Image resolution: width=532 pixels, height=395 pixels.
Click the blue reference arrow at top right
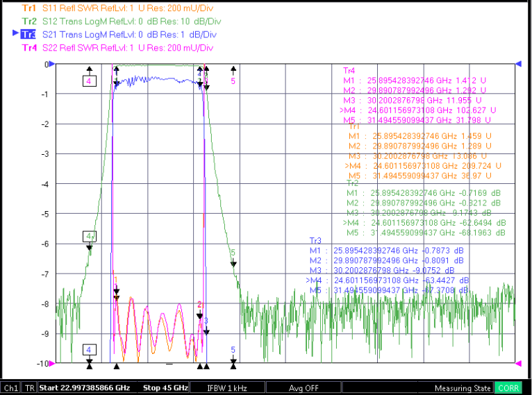point(518,63)
